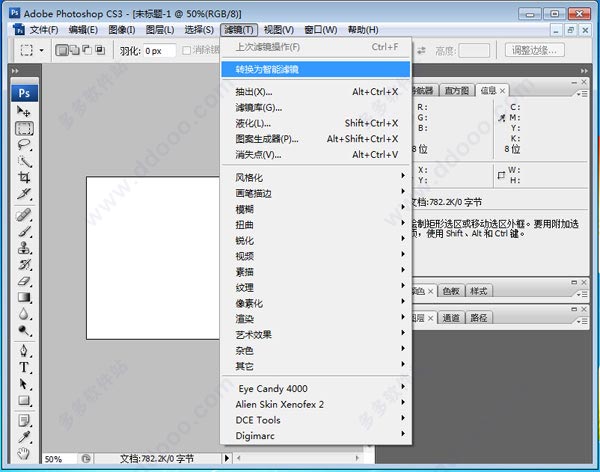Expand the 渲染 filter submenu

tap(316, 319)
